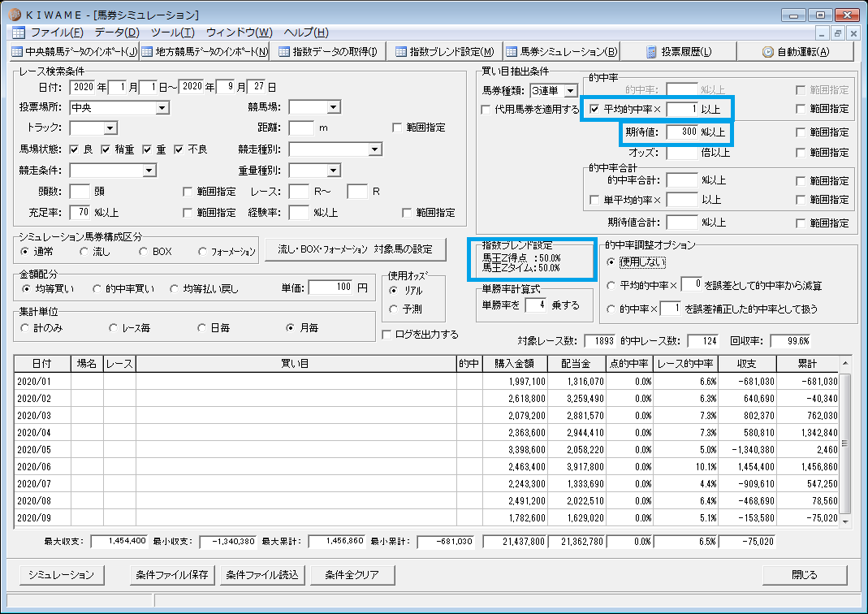868x614 pixels.
Task: Click the 期待値 input field showing 300
Action: 682,132
